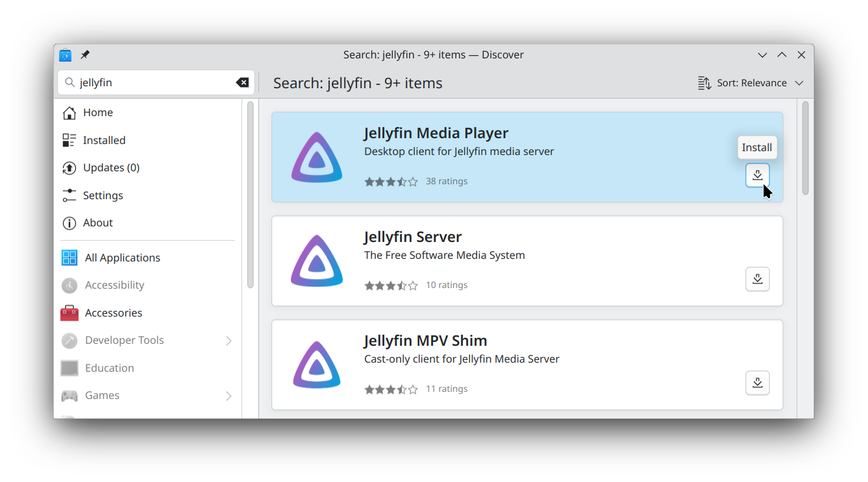Clear the jellyfin search text

point(242,82)
